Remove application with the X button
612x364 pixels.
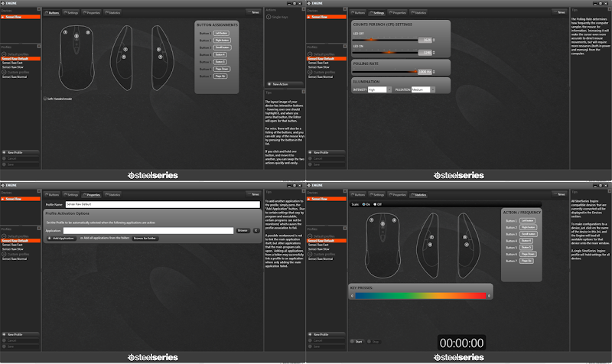256,231
